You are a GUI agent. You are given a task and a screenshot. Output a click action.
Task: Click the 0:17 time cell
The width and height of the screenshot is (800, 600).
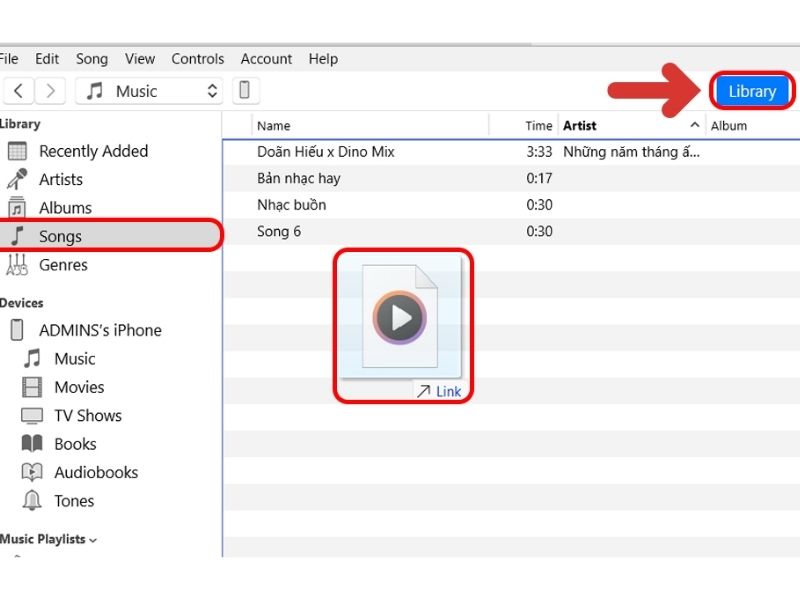(539, 179)
